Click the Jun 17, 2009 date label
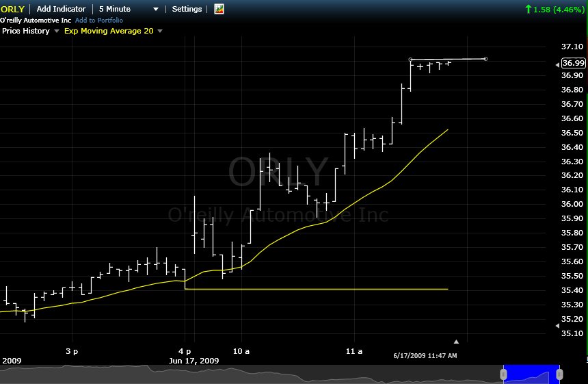 (x=193, y=361)
